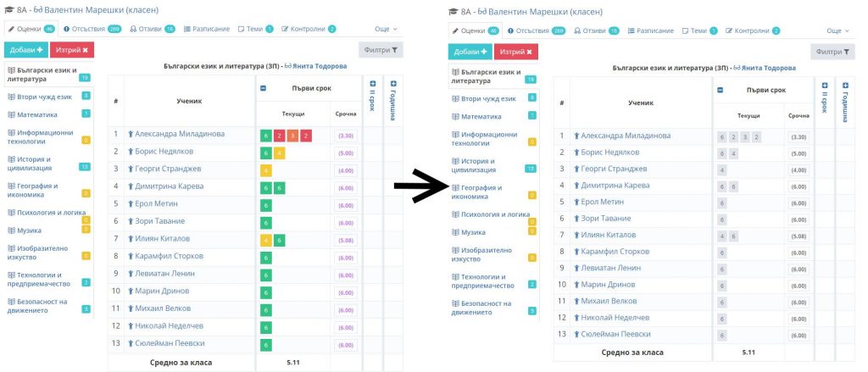The width and height of the screenshot is (868, 372).
Task: Click Георги Странджев's yellow grade 4 on left
Action: [266, 170]
